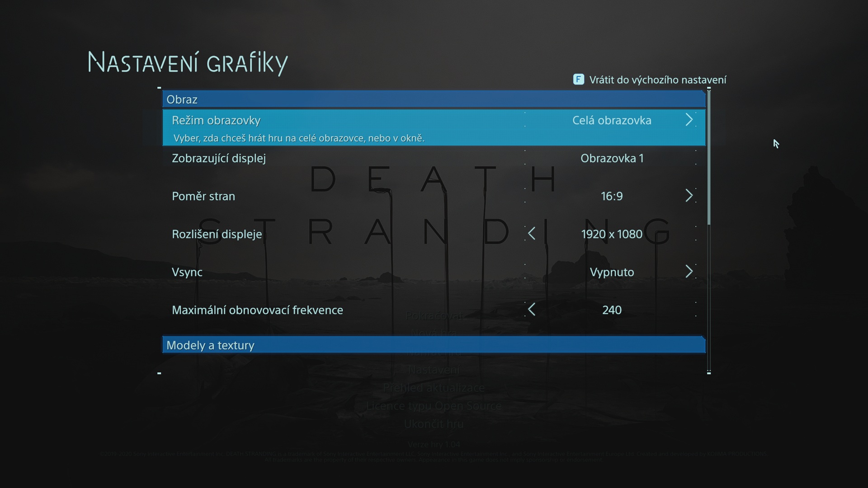Click right arrow next to 'Celá obrazovka'
The height and width of the screenshot is (488, 868).
pos(689,120)
